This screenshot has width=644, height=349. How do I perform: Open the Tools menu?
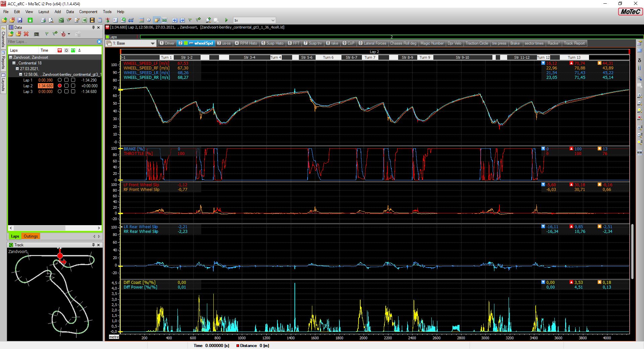click(x=107, y=12)
